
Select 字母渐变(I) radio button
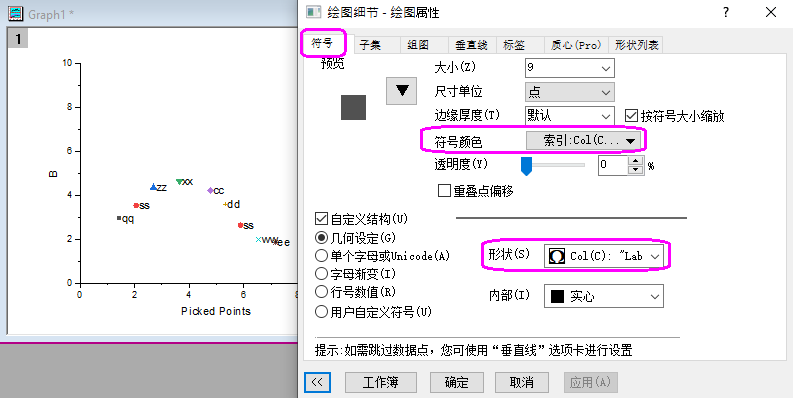pyautogui.click(x=321, y=274)
